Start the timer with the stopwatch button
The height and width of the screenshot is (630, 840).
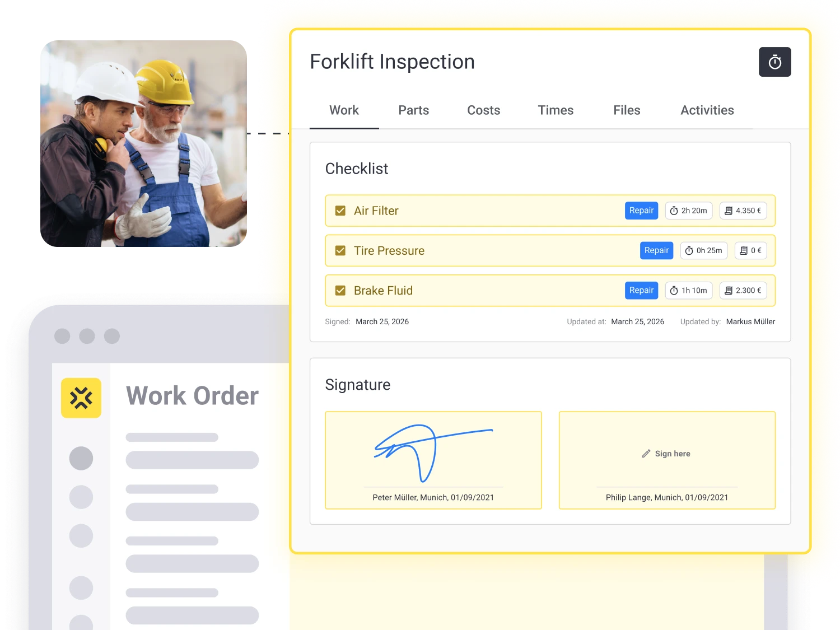[774, 62]
